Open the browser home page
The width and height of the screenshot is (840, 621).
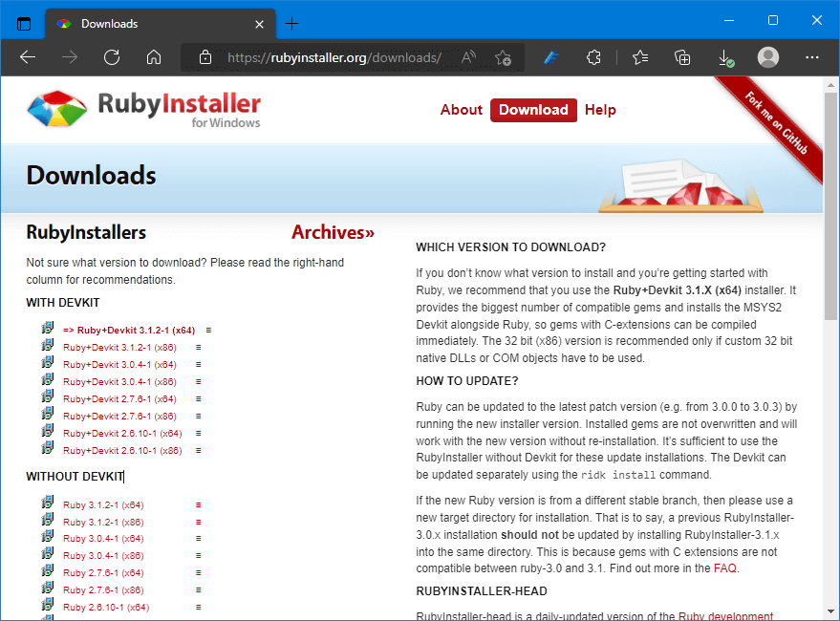(154, 56)
